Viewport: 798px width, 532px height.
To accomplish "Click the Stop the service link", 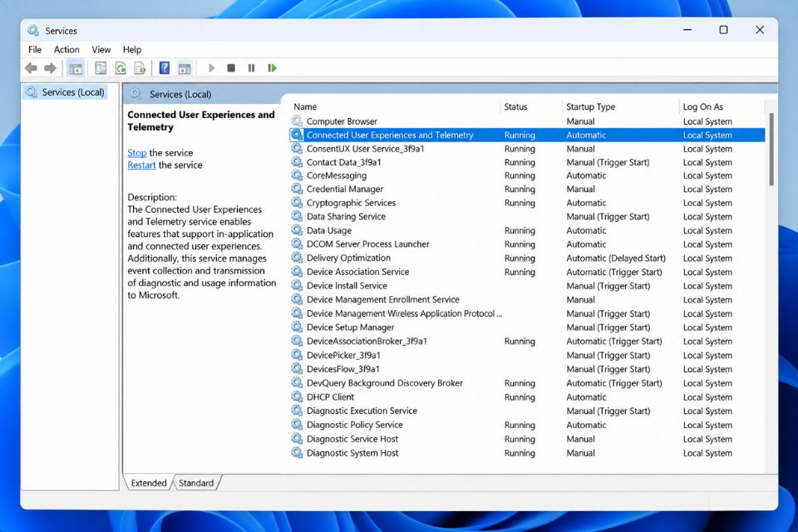I will coord(137,153).
